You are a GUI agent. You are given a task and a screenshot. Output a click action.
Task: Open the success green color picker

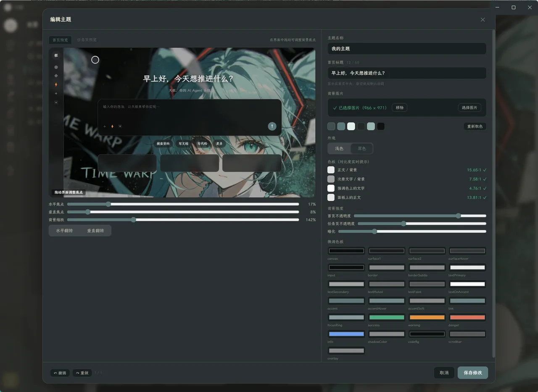click(387, 318)
